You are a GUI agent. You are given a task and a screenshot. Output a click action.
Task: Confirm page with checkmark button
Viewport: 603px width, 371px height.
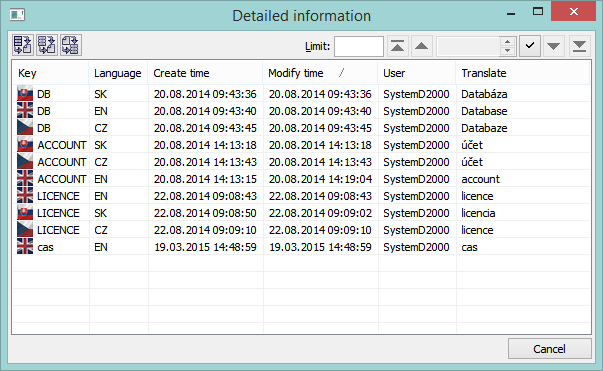(530, 46)
